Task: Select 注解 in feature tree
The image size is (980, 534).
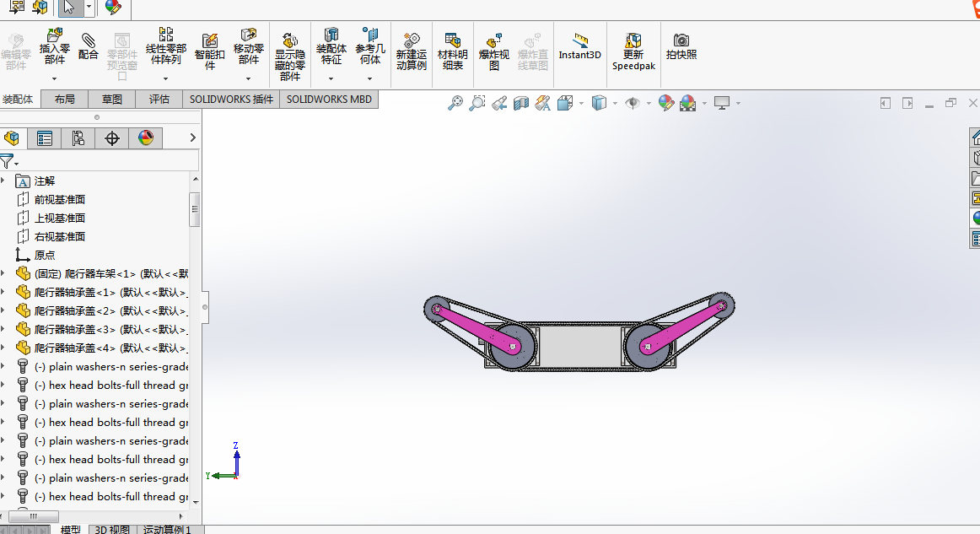Action: (x=45, y=181)
